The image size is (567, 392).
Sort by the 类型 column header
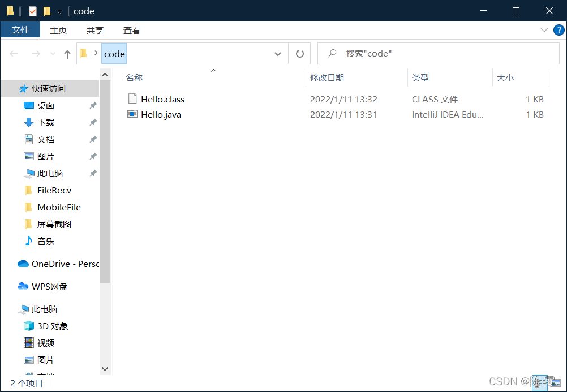[x=420, y=77]
